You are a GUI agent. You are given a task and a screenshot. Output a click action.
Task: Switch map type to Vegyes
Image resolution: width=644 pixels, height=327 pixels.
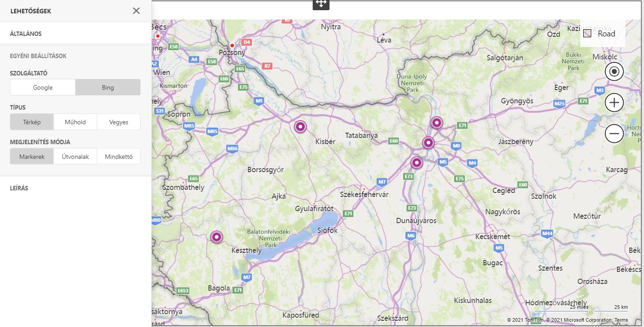119,122
